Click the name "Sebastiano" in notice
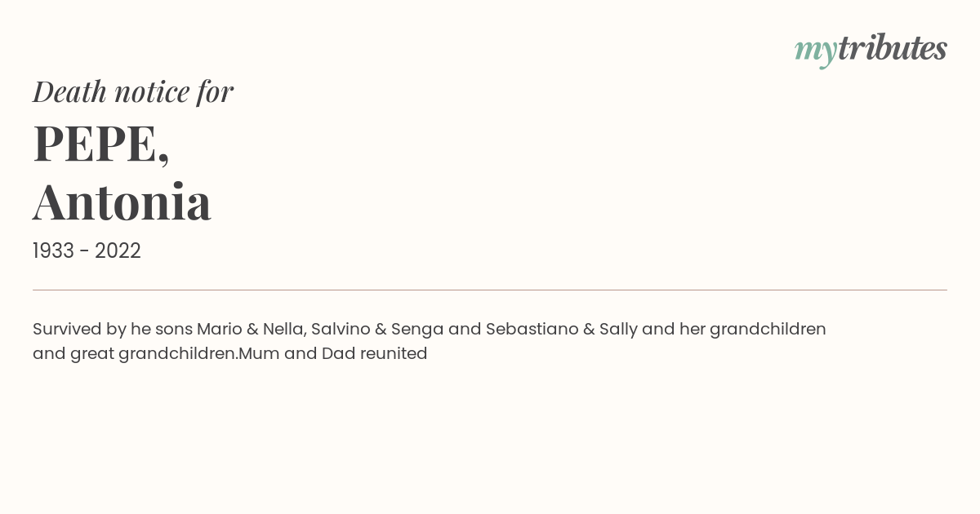Viewport: 980px width, 514px height. tap(532, 330)
